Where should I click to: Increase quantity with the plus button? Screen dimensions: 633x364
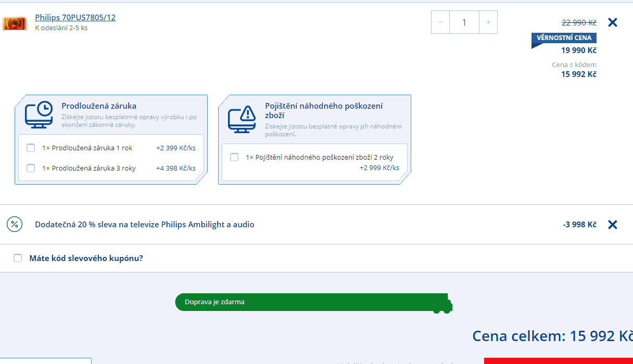(x=488, y=22)
